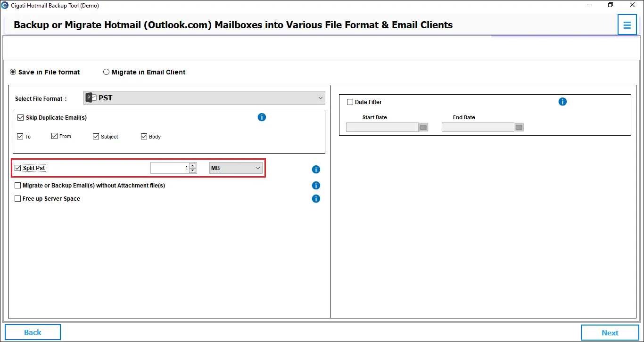Click the split size number field
The image size is (644, 342).
click(x=170, y=168)
